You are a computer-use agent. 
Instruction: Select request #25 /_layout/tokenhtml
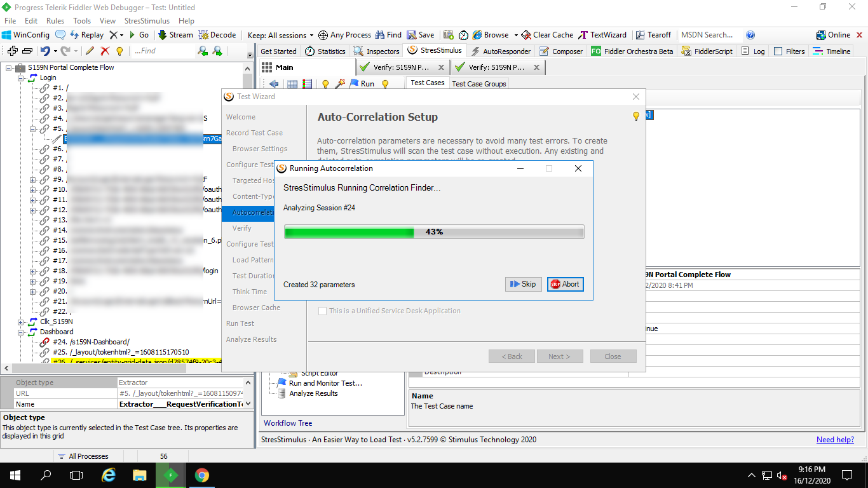pos(121,352)
